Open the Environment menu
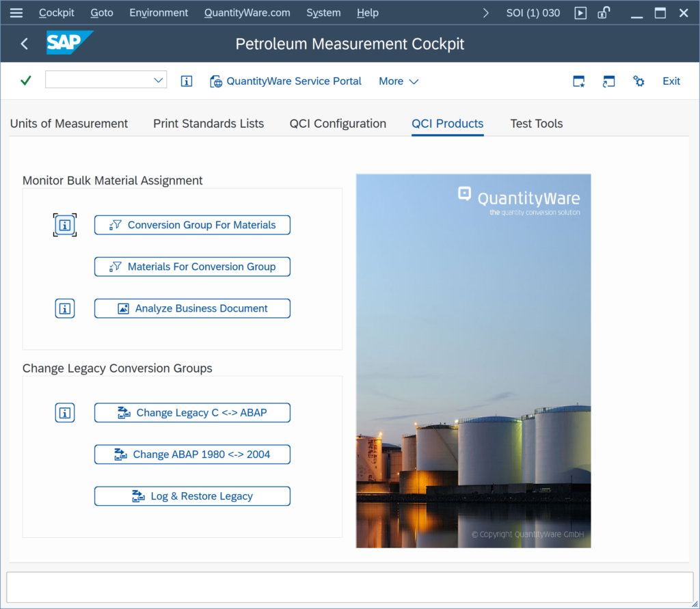 pos(159,13)
